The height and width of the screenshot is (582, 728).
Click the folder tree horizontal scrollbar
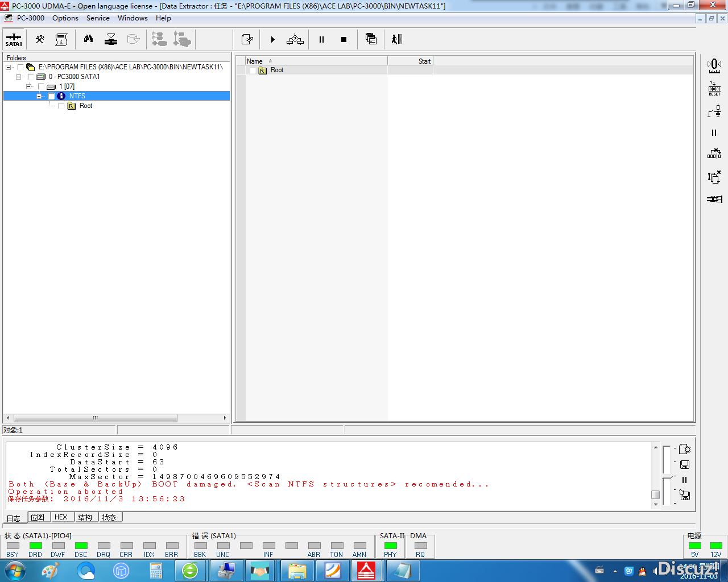pyautogui.click(x=95, y=418)
